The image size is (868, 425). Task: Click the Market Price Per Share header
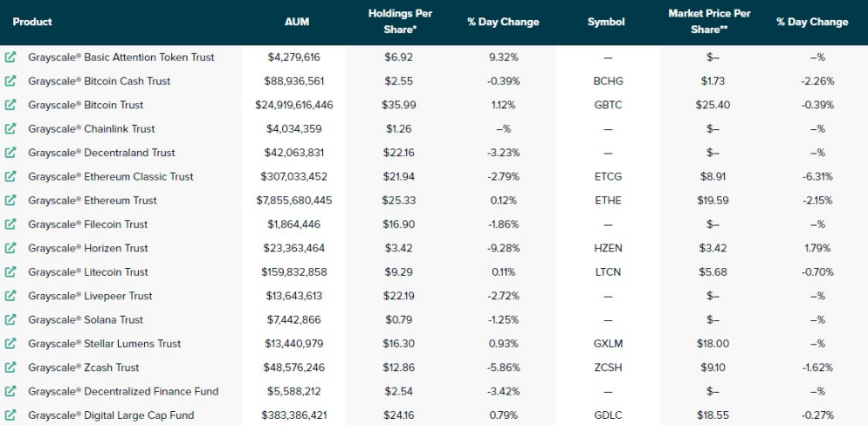tap(709, 21)
